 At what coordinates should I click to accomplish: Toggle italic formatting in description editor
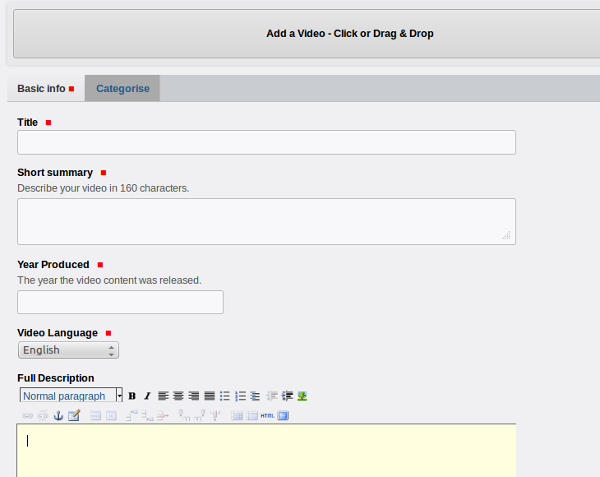click(x=147, y=396)
